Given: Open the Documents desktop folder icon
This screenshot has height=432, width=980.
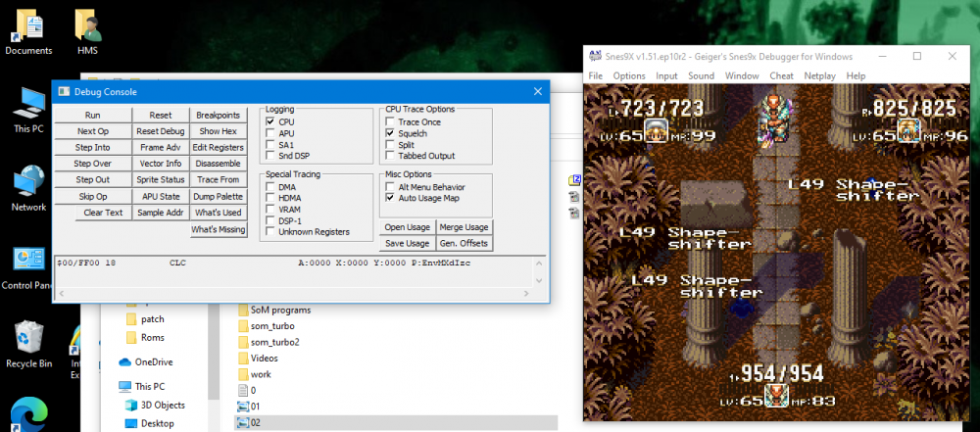Looking at the screenshot, I should 28,32.
